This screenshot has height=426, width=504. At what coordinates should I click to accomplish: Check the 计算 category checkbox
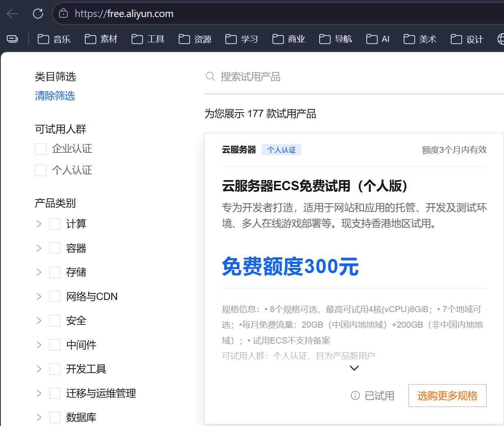[55, 224]
